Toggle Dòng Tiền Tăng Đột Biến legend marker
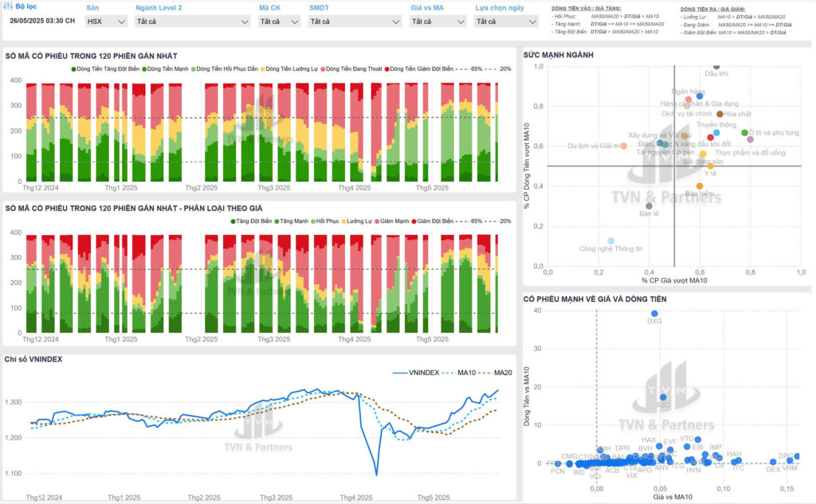This screenshot has width=816, height=504. coord(73,69)
